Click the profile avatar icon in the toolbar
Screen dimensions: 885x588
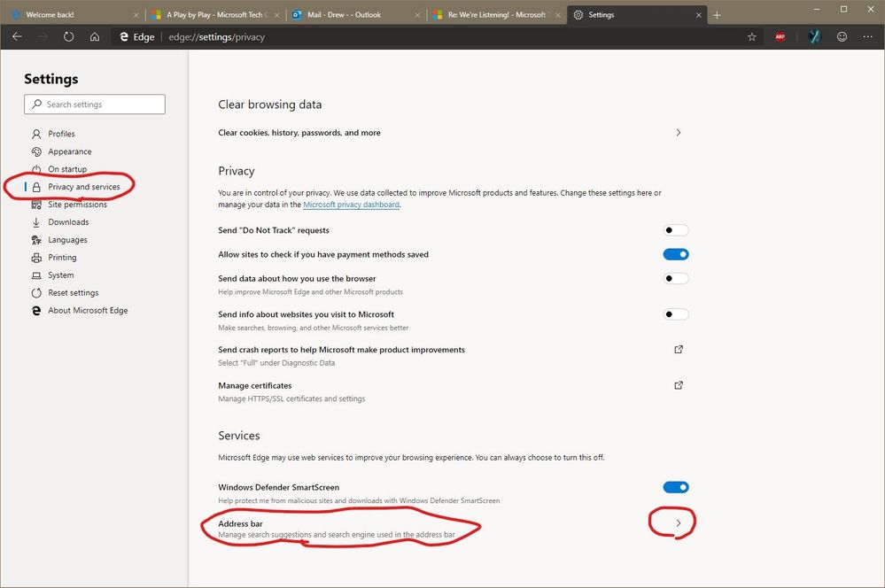(x=814, y=36)
